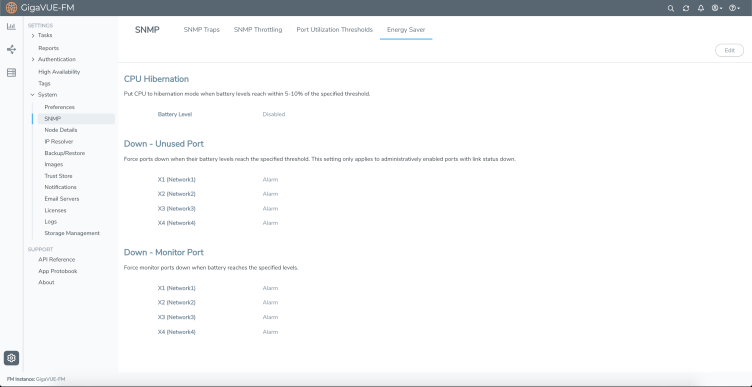
Task: Click X4 (Network4) under Down - Monitor Port
Action: pyautogui.click(x=176, y=332)
